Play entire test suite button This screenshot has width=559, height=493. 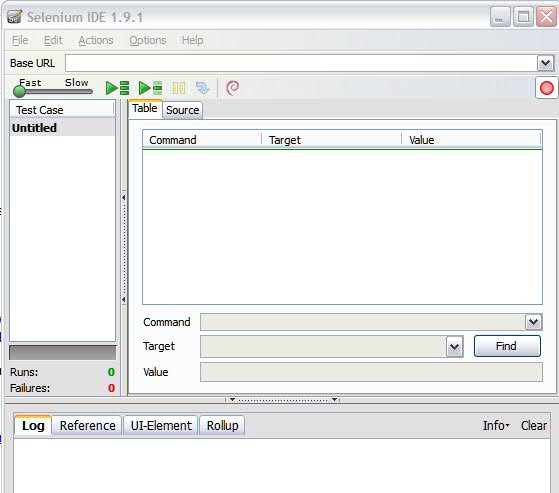[x=117, y=88]
